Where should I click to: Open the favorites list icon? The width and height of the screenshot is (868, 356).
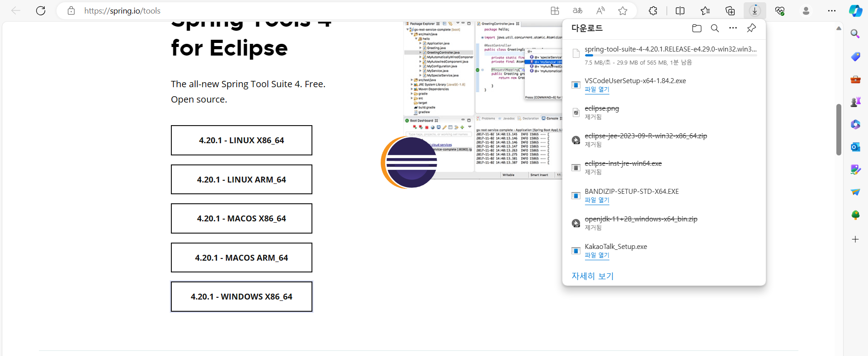(x=705, y=11)
